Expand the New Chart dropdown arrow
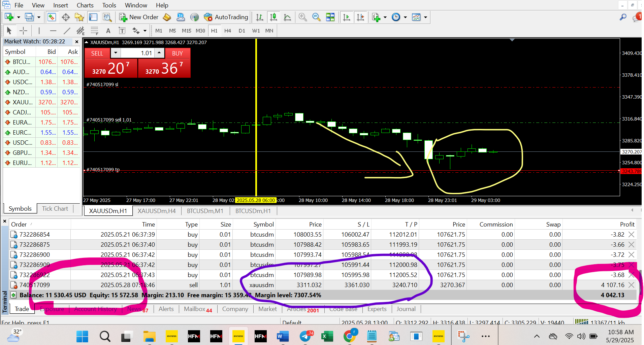 [19, 17]
